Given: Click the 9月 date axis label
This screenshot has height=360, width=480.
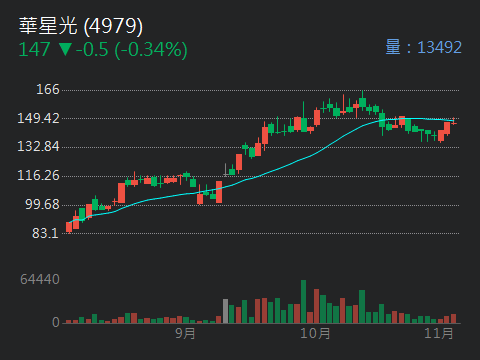Looking at the screenshot, I should point(185,333).
